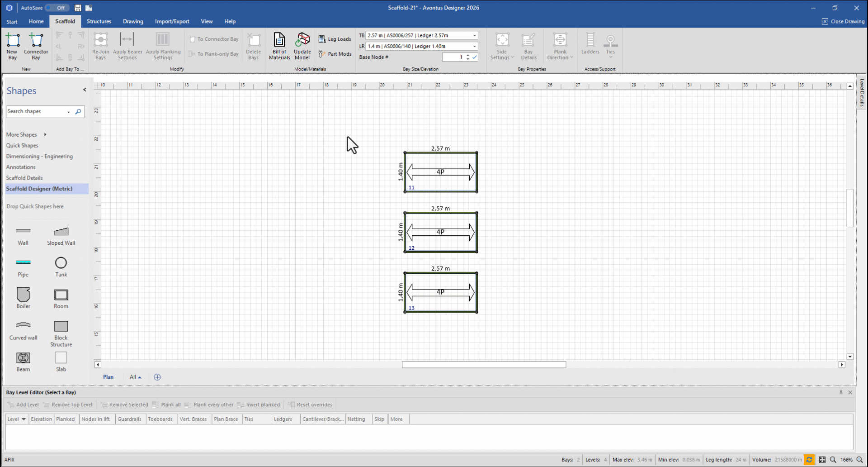
Task: Toggle AutoSave switch
Action: click(57, 8)
